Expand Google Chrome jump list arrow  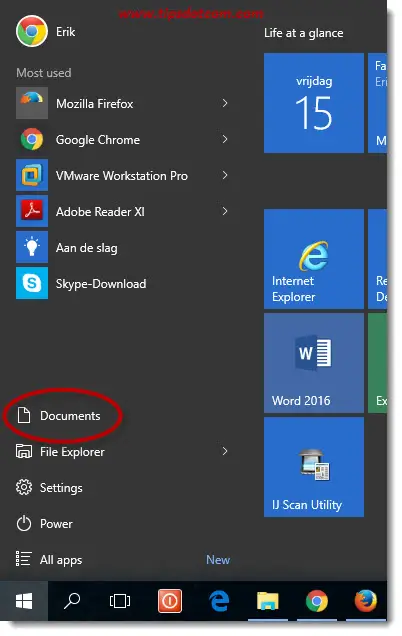[x=225, y=139]
